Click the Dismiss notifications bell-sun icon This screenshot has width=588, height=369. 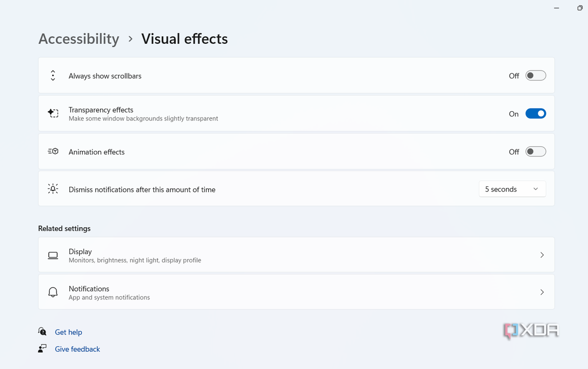[53, 189]
